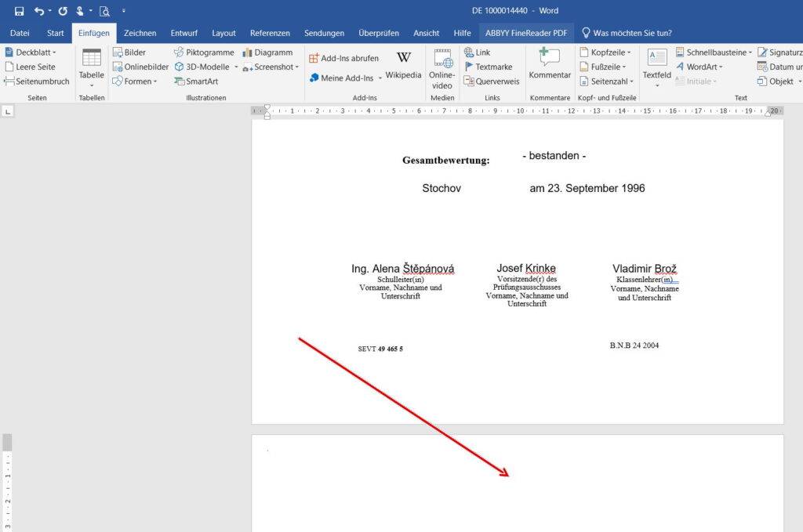Click the word 'Stochov'

tap(441, 188)
